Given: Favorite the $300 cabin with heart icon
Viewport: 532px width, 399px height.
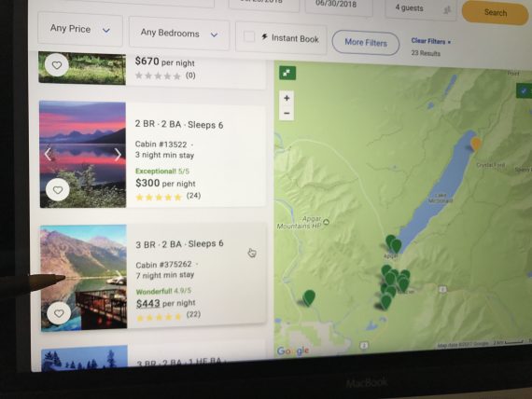Looking at the screenshot, I should [58, 190].
